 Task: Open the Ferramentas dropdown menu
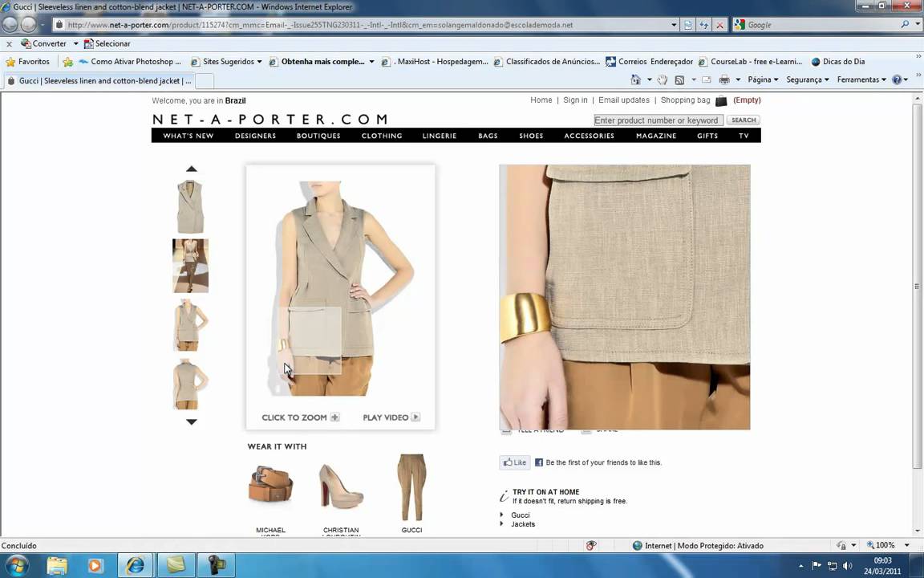(x=861, y=79)
